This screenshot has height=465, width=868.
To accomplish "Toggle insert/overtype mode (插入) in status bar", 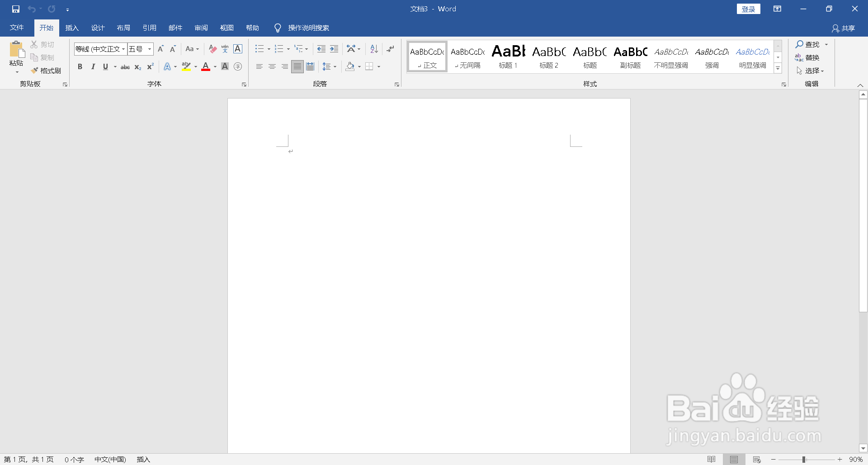I will 143,460.
